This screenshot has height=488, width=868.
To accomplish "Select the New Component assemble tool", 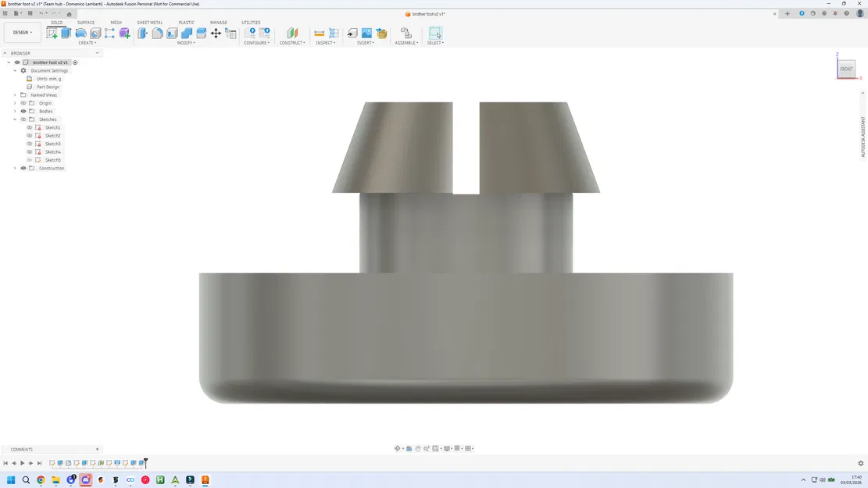I will pyautogui.click(x=406, y=34).
